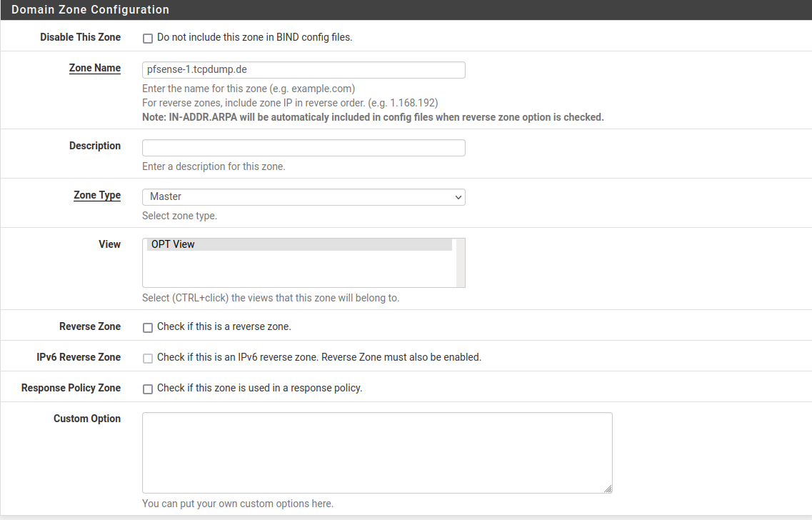
Task: Open the Zone Type help link
Action: (x=97, y=195)
